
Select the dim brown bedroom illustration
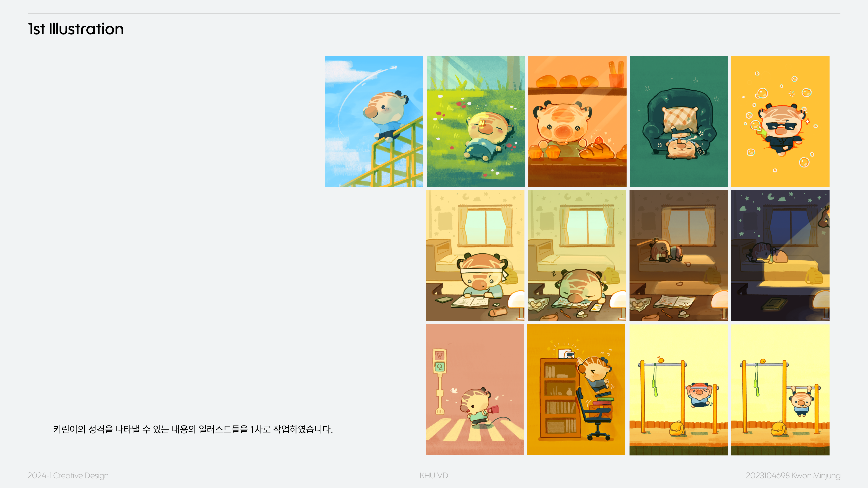[679, 256]
